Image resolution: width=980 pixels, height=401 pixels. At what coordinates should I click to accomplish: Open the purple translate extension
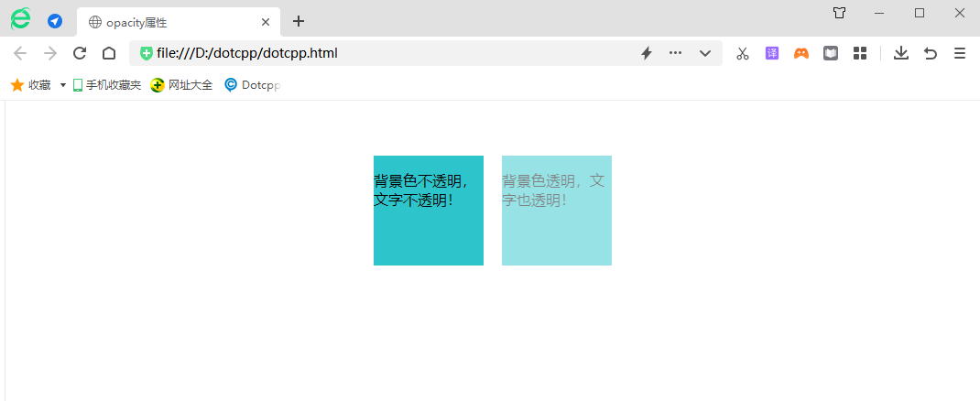click(x=772, y=53)
